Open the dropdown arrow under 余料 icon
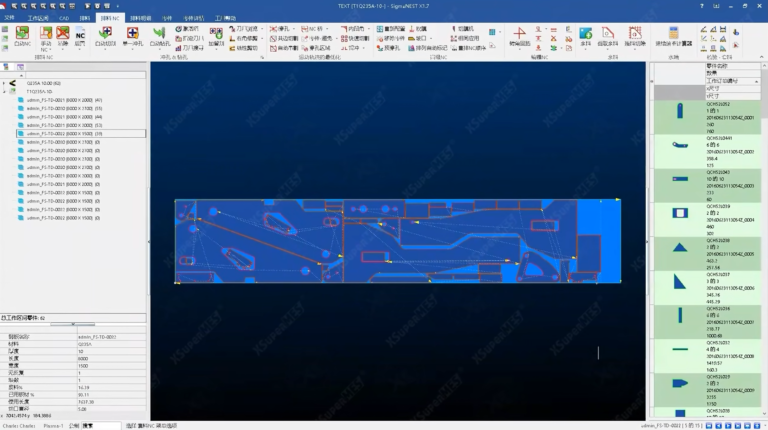Image resolution: width=768 pixels, height=430 pixels. pyautogui.click(x=585, y=49)
